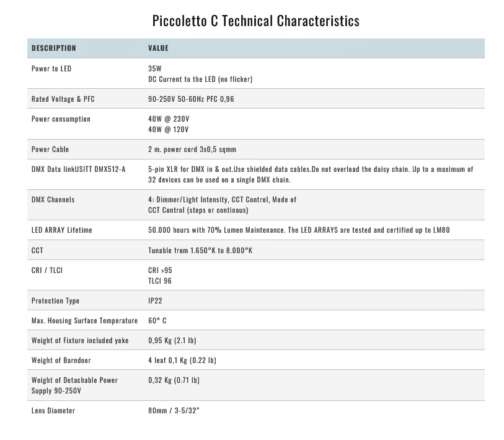This screenshot has width=504, height=440.
Task: Click the Piccoletto C Technical Characteristics title
Action: [255, 20]
